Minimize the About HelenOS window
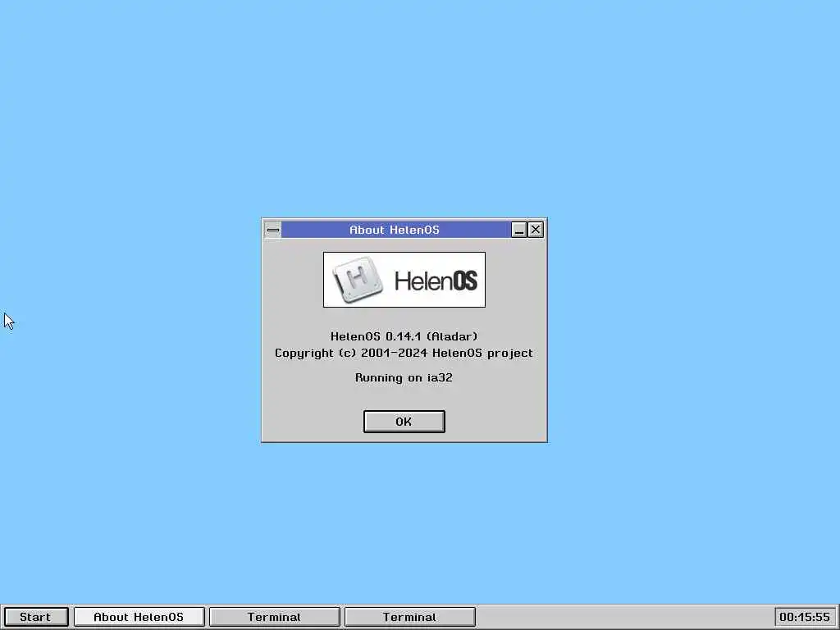This screenshot has height=630, width=840. [518, 230]
